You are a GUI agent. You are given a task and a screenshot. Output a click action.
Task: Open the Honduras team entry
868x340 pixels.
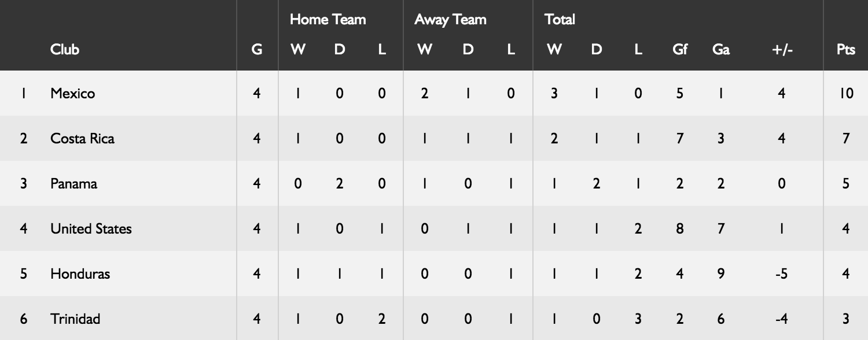click(x=80, y=274)
